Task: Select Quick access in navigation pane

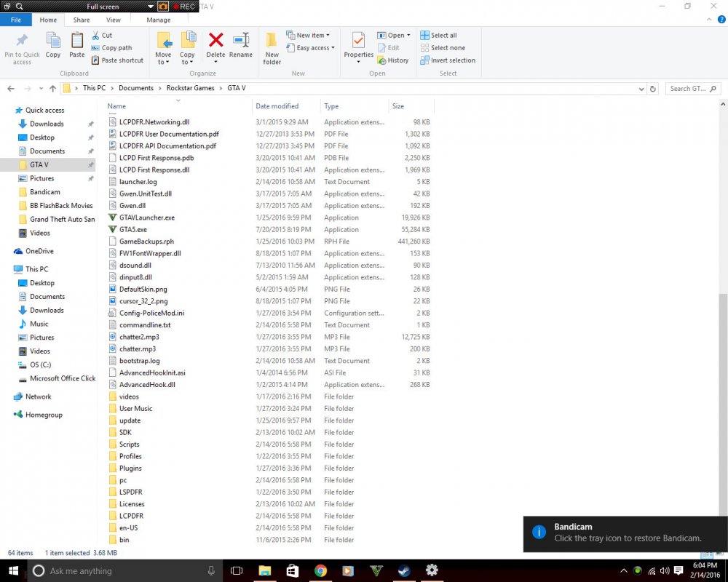Action: 44,111
